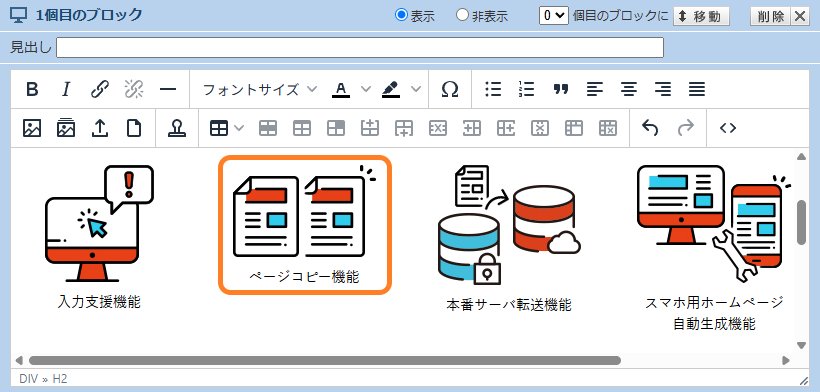
Task: Click the 削除 button
Action: pyautogui.click(x=771, y=16)
